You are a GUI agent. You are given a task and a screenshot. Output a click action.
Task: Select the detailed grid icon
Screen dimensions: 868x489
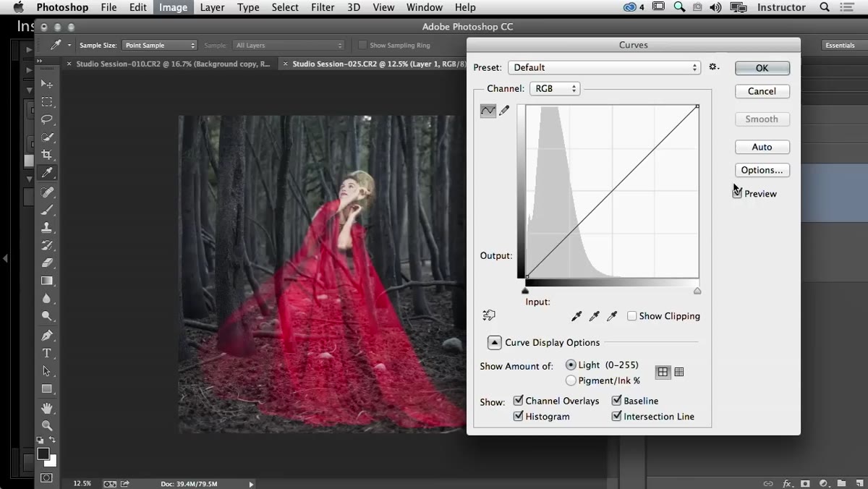[679, 372]
